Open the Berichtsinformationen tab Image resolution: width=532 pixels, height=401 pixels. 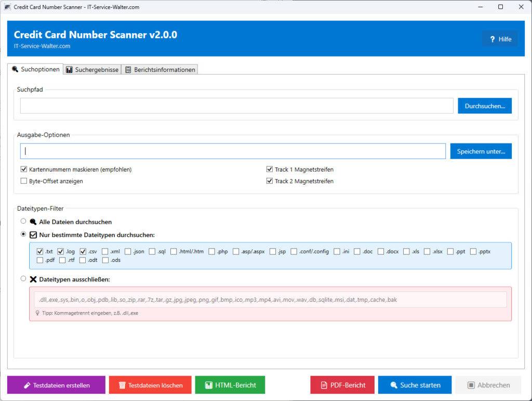point(160,69)
